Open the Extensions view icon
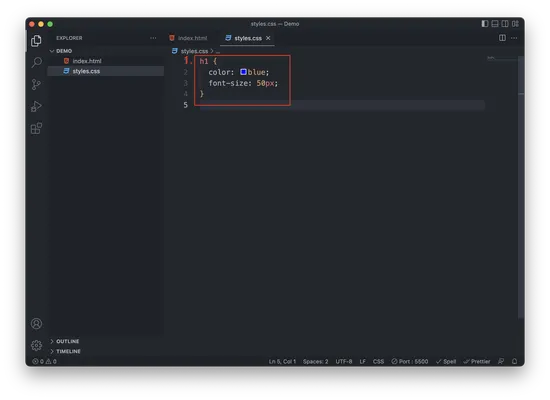Image resolution: width=550 pixels, height=400 pixels. coord(36,128)
